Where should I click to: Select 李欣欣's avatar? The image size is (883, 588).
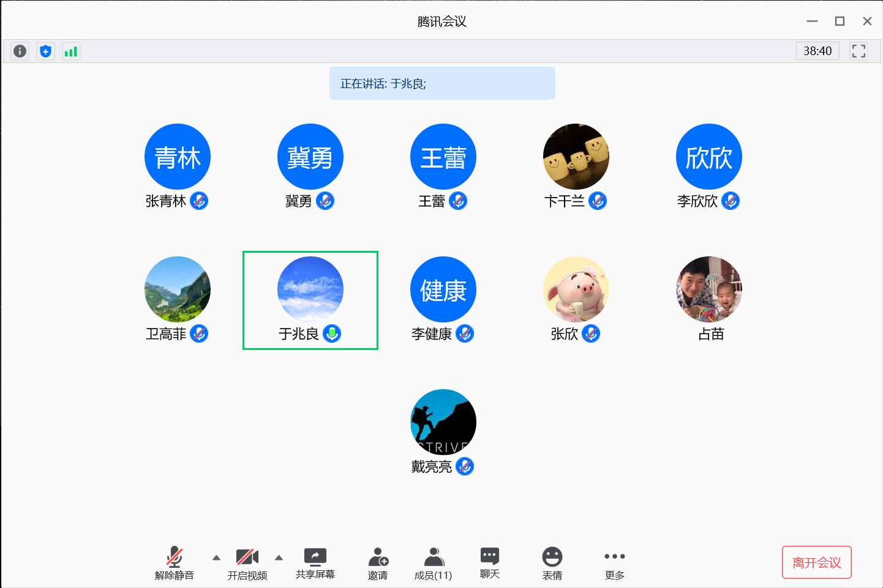coord(709,157)
